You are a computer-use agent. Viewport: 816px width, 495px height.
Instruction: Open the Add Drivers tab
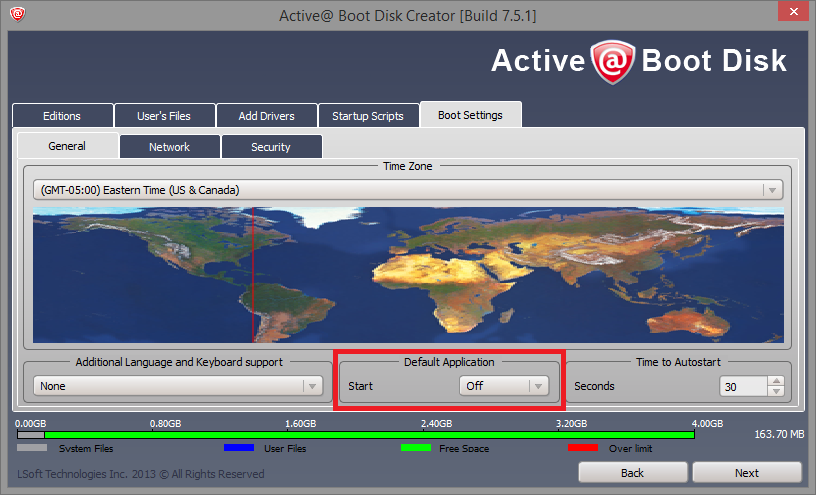coord(266,116)
